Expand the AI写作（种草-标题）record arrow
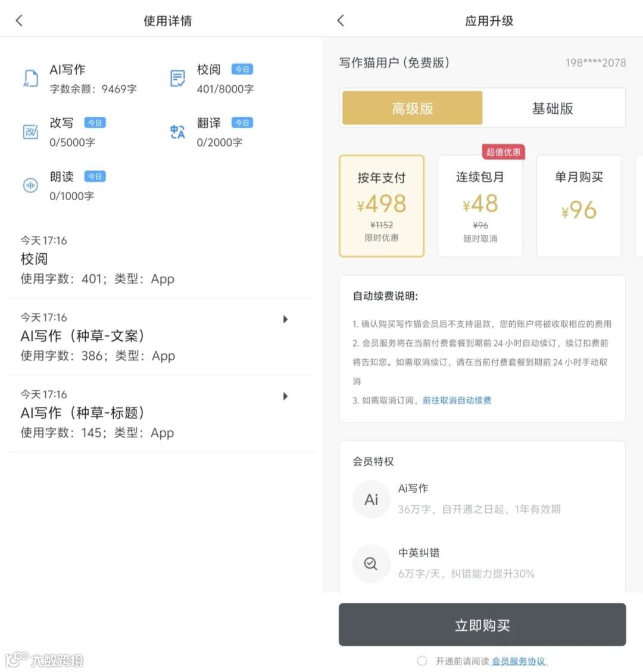The width and height of the screenshot is (643, 672). tap(285, 396)
